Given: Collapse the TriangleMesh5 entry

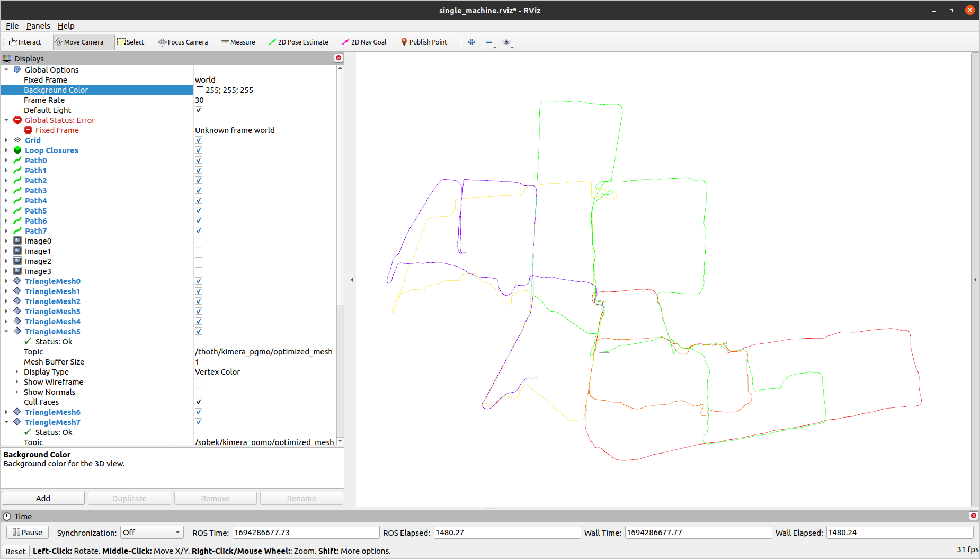Looking at the screenshot, I should pyautogui.click(x=6, y=331).
